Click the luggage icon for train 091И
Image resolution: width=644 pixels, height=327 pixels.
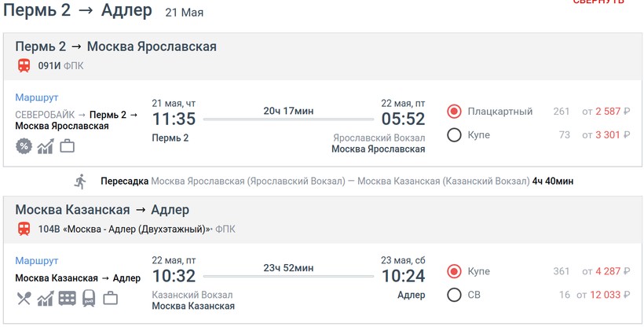point(67,146)
